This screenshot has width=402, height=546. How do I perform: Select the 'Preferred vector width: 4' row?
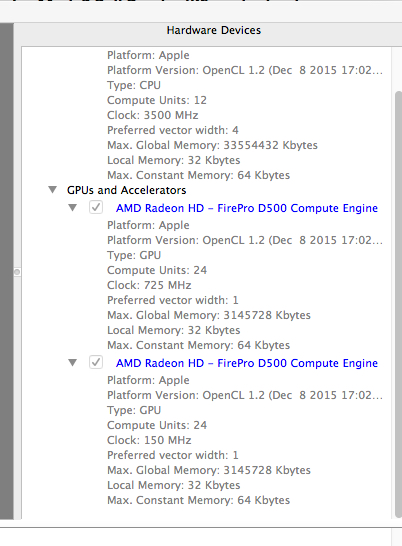tap(173, 130)
